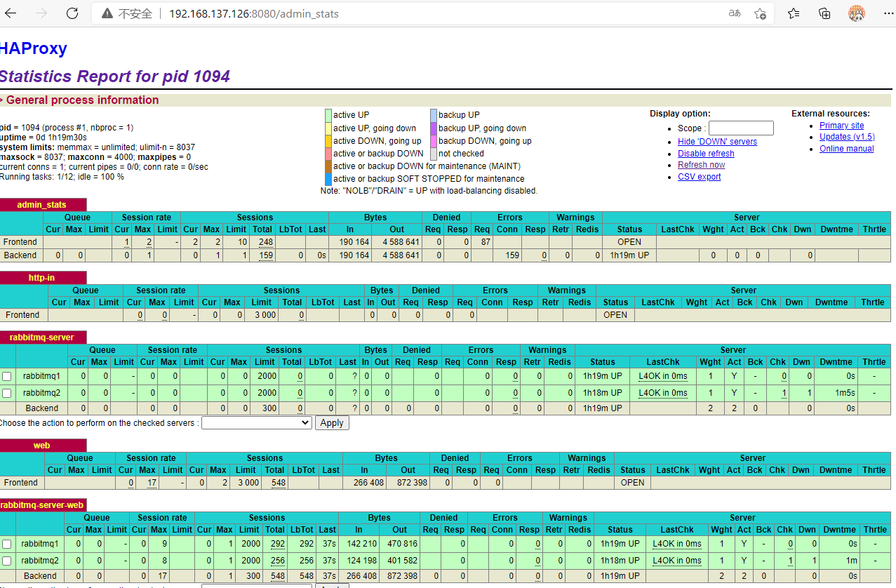The image size is (896, 588).
Task: Click L4OK in 0ms for rabbitmq1 in rabbitmq-server
Action: [x=662, y=376]
